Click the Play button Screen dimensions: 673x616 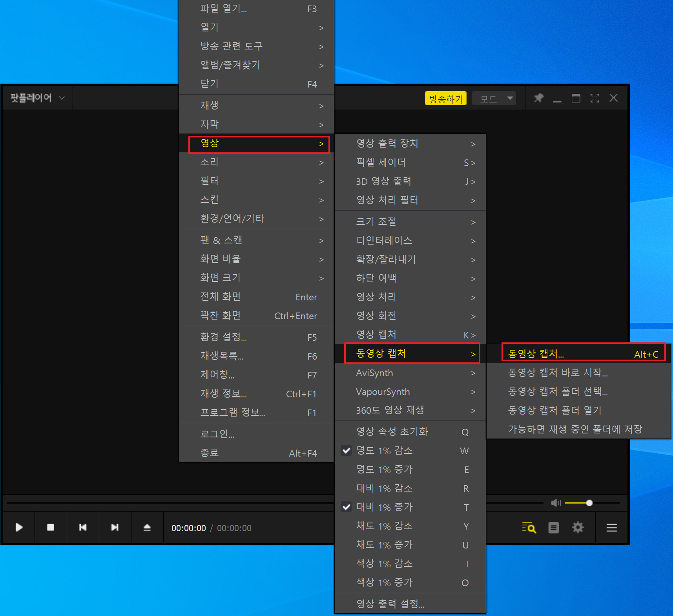19,527
